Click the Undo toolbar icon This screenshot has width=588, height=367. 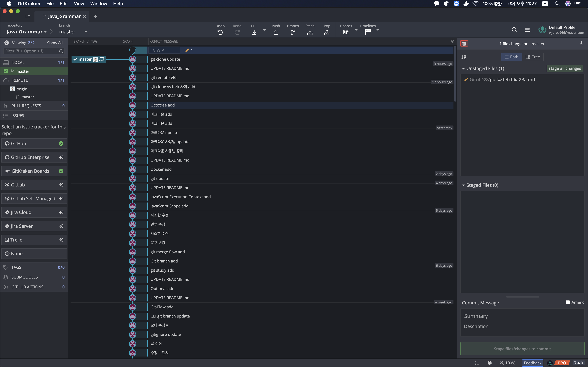coord(220,32)
